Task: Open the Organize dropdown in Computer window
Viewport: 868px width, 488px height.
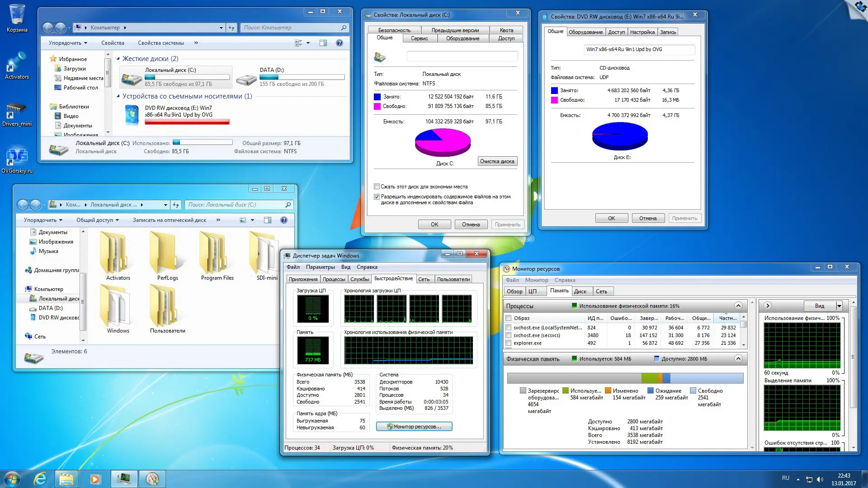Action: tap(68, 43)
